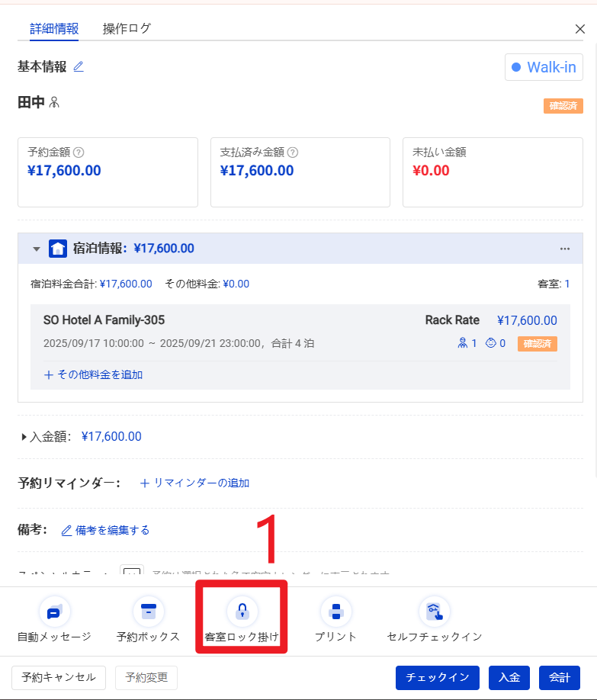Click the help icon next to 予約金額
The image size is (597, 700).
pos(78,153)
